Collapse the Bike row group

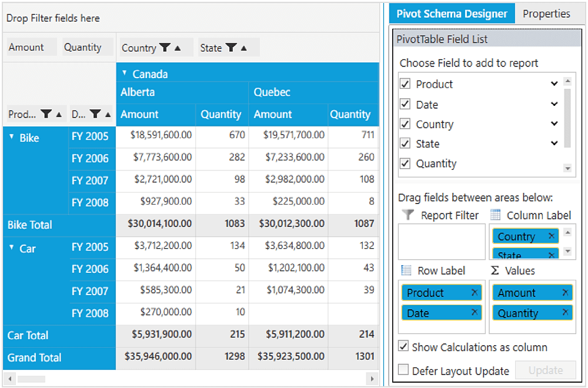pyautogui.click(x=12, y=136)
